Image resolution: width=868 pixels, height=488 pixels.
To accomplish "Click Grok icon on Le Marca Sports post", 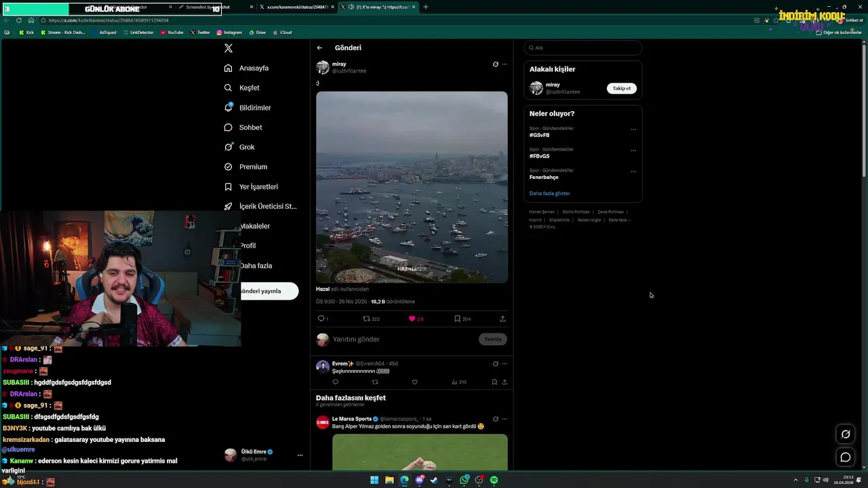I will tap(496, 419).
